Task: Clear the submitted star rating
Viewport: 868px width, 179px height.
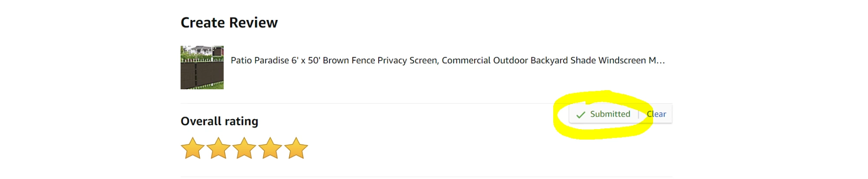Action: tap(656, 114)
